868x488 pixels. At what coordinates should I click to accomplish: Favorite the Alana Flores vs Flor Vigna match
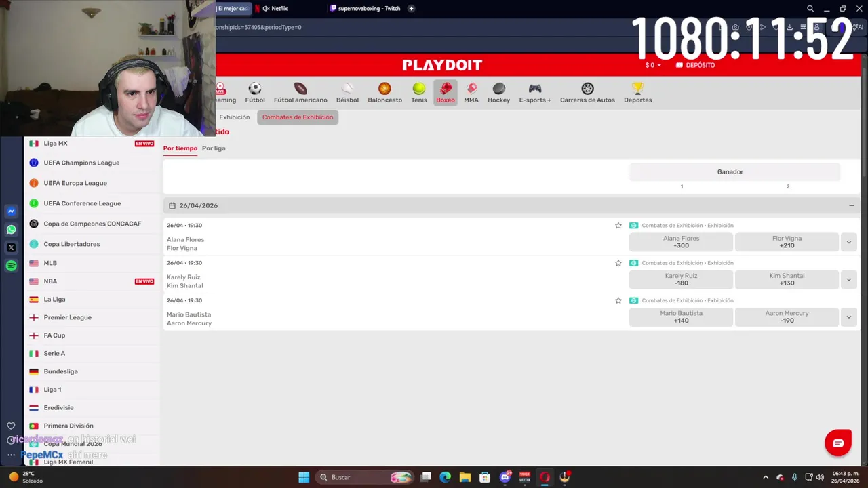tap(618, 226)
